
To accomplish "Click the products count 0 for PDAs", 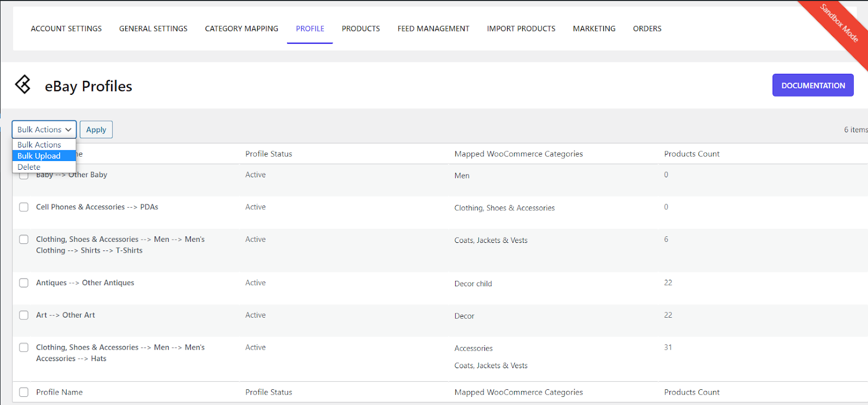I will [x=666, y=207].
